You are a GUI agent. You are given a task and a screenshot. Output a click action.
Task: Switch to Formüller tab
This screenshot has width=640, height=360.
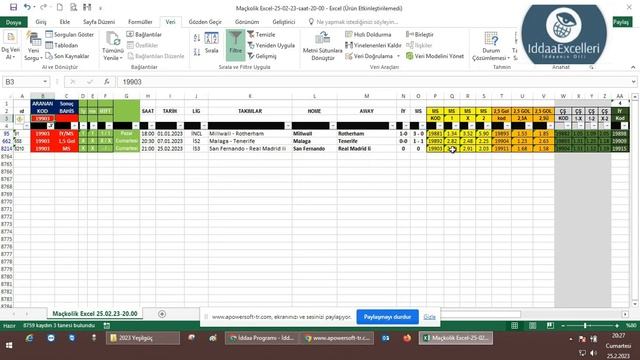(140, 22)
